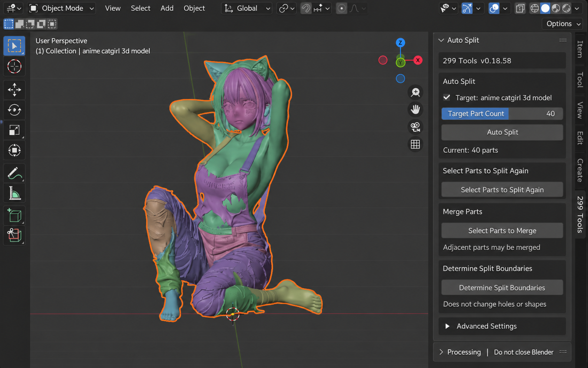Set selection mode to subtract
The height and width of the screenshot is (368, 588).
[30, 24]
